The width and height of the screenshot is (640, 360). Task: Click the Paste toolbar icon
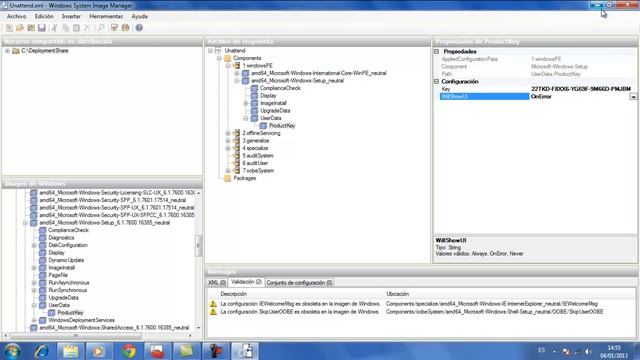point(76,28)
